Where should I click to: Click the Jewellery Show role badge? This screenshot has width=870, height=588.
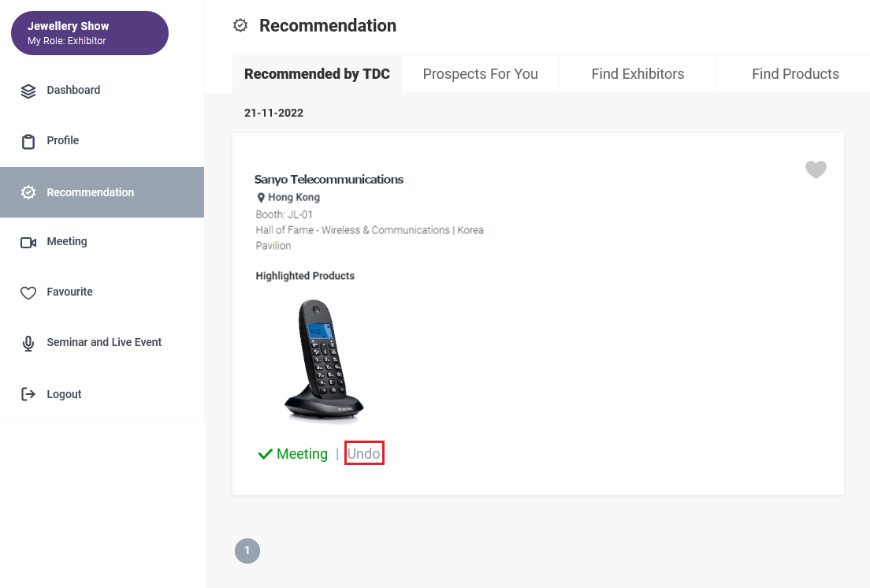[x=90, y=33]
